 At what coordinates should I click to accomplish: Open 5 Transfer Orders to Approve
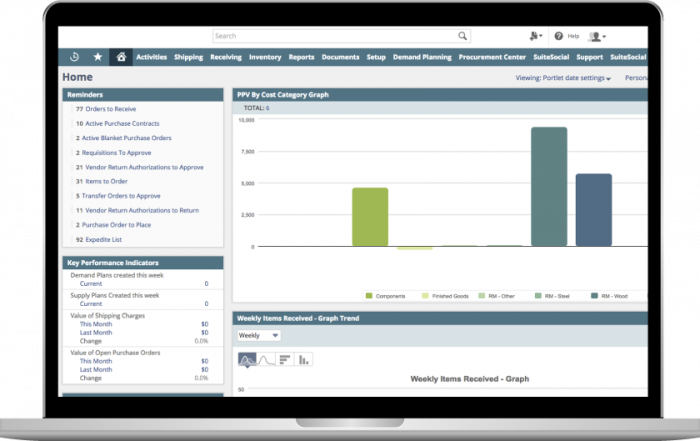(118, 196)
